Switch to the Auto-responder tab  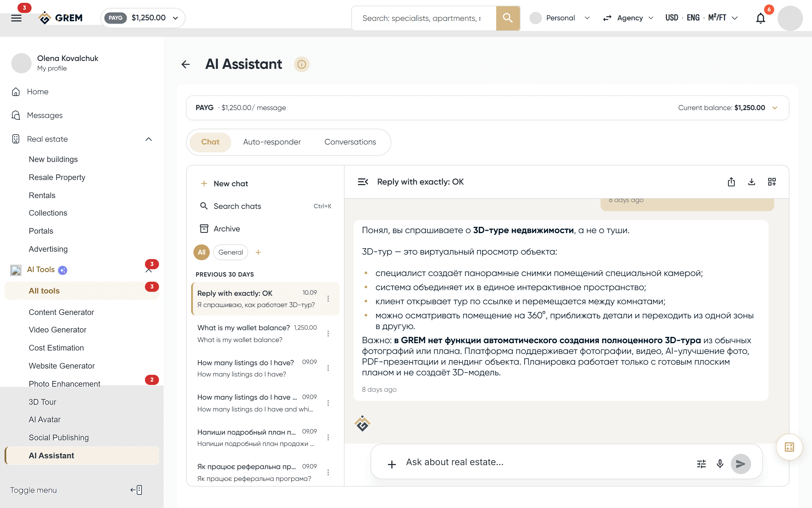tap(272, 142)
